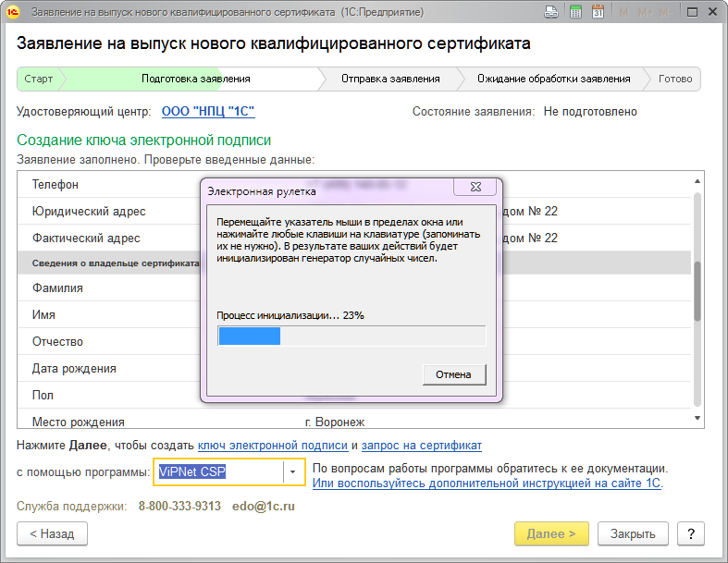
Task: Select the Отправка заявления step
Action: click(390, 79)
